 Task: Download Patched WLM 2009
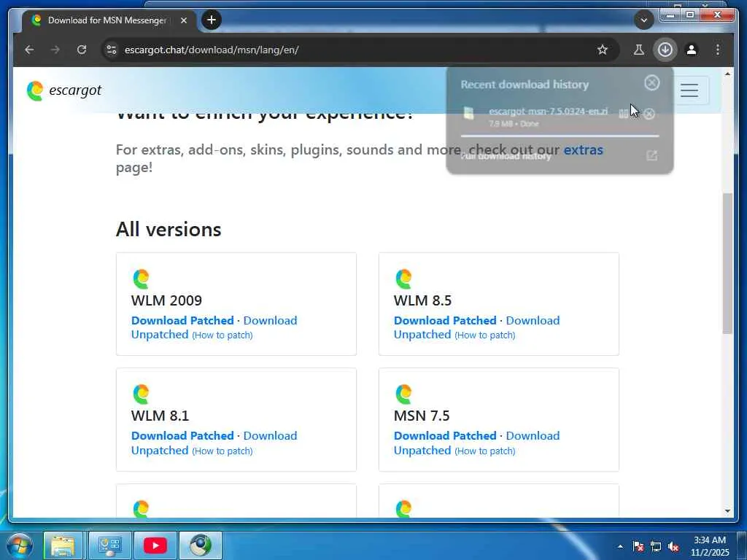coord(182,321)
